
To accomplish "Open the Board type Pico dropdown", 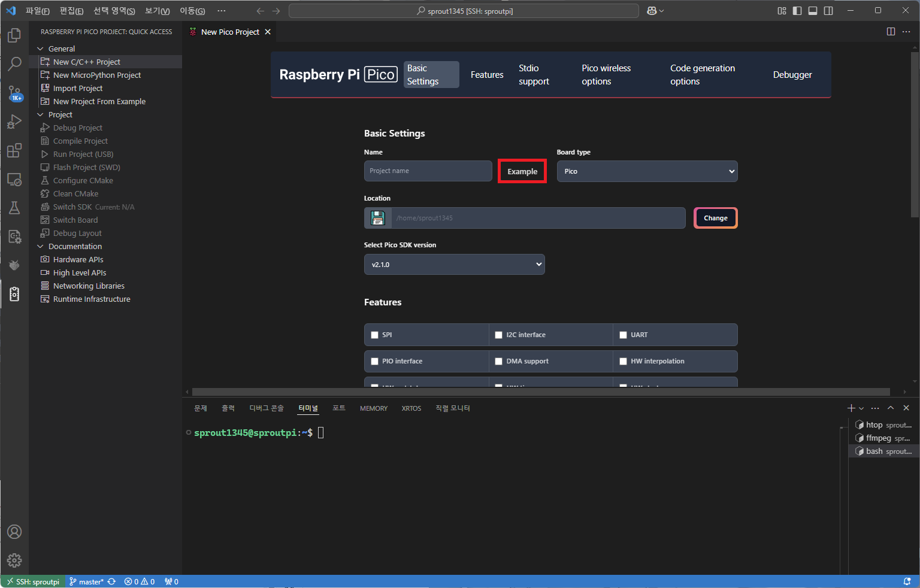I will [x=647, y=171].
